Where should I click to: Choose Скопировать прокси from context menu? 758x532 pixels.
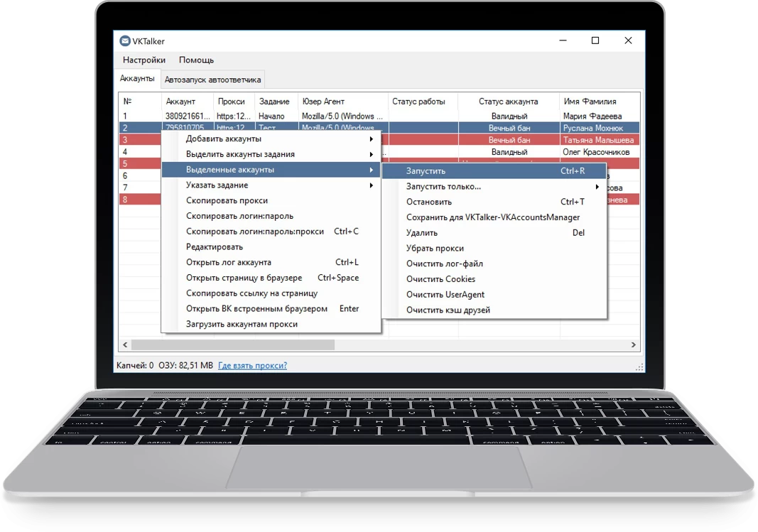pyautogui.click(x=271, y=200)
